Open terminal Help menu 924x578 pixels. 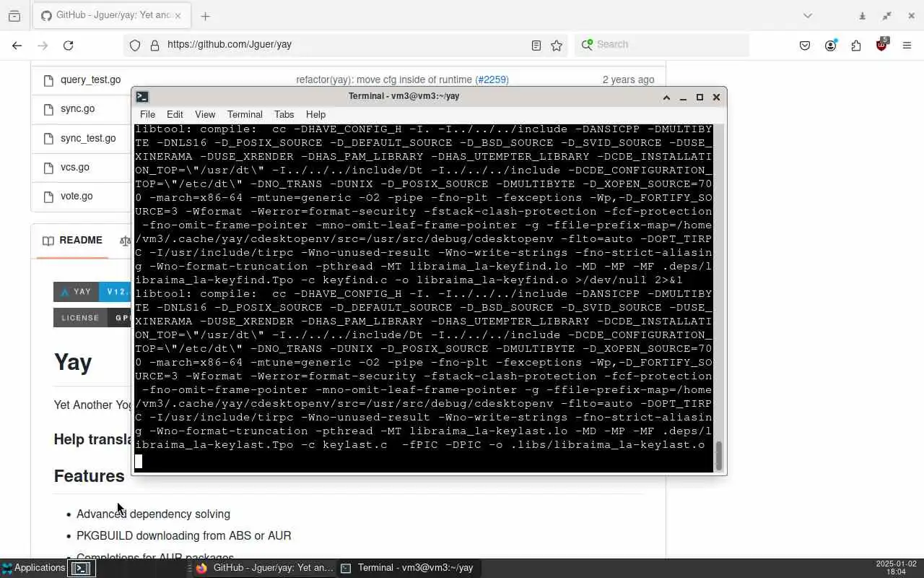click(x=315, y=114)
